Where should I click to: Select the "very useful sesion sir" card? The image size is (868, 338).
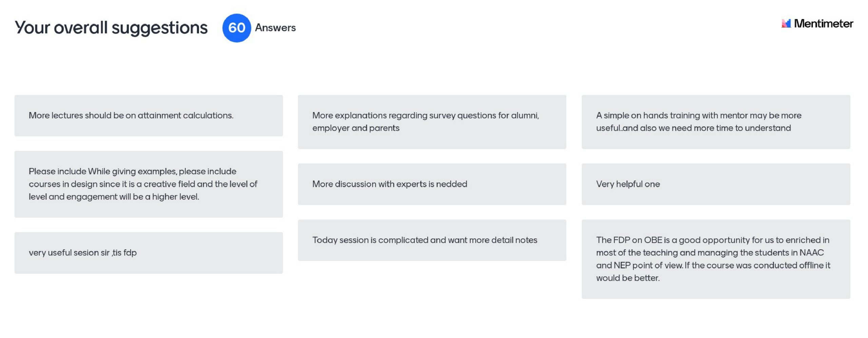coord(149,253)
